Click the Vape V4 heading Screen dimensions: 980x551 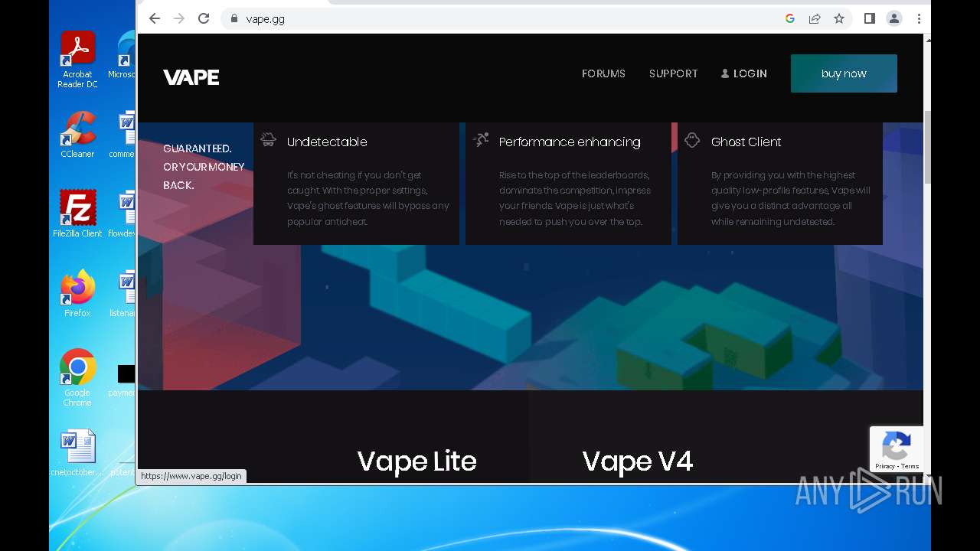pyautogui.click(x=637, y=461)
